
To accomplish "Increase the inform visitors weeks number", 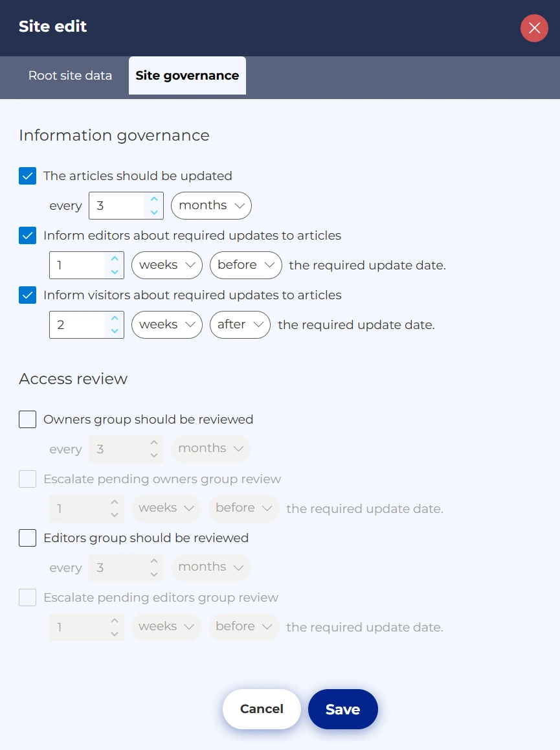I will click(115, 319).
